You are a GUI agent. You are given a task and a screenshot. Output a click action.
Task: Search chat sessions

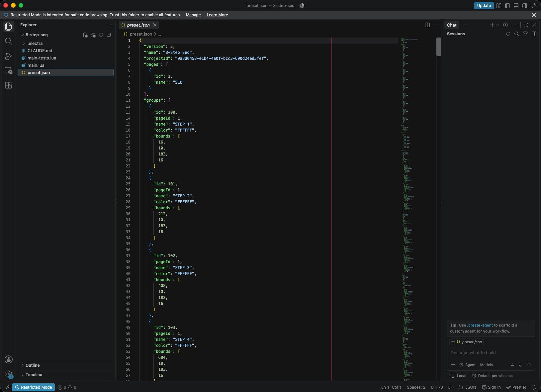click(516, 34)
